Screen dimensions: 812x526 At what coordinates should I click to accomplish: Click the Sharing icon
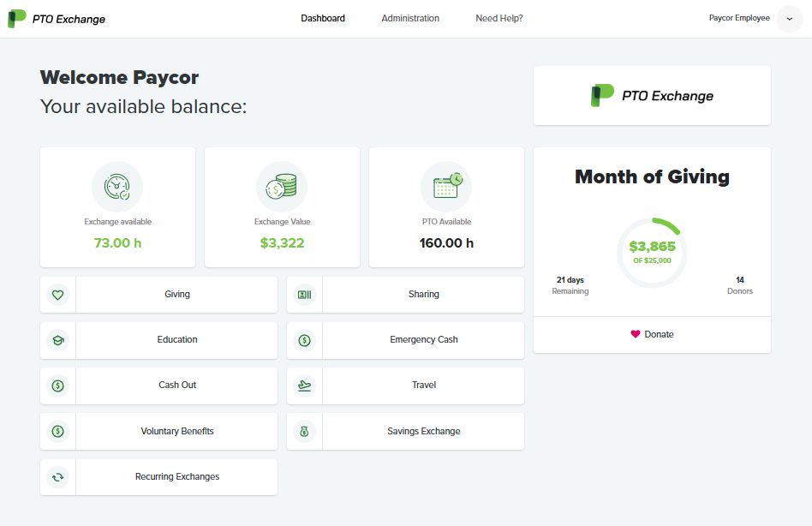[305, 295]
